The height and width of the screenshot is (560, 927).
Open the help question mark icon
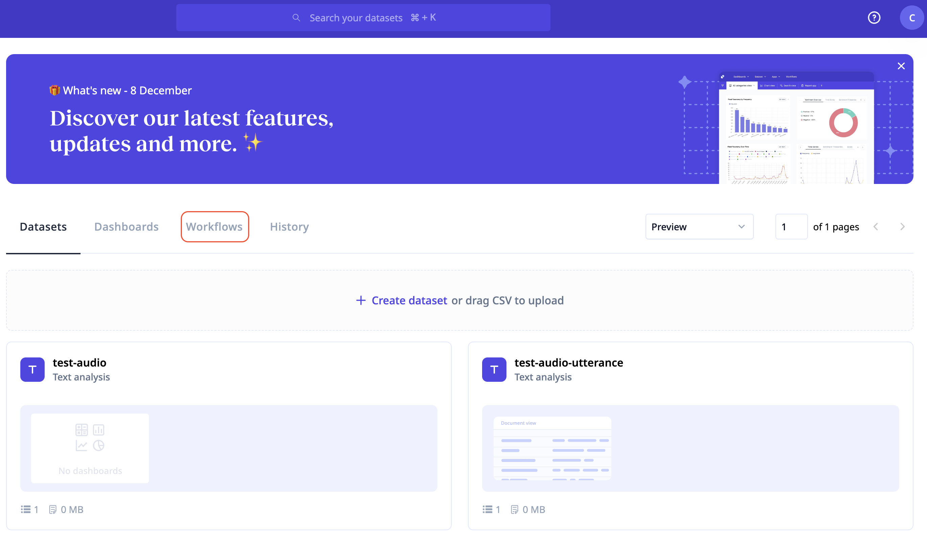pyautogui.click(x=874, y=18)
